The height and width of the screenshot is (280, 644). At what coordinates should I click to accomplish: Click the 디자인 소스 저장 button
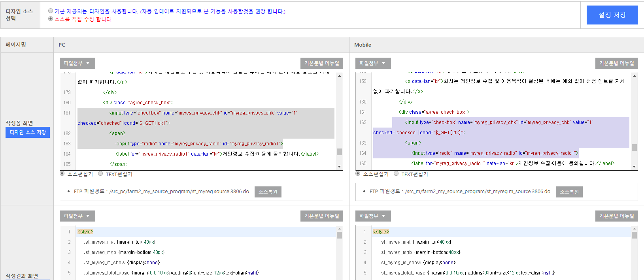click(28, 132)
